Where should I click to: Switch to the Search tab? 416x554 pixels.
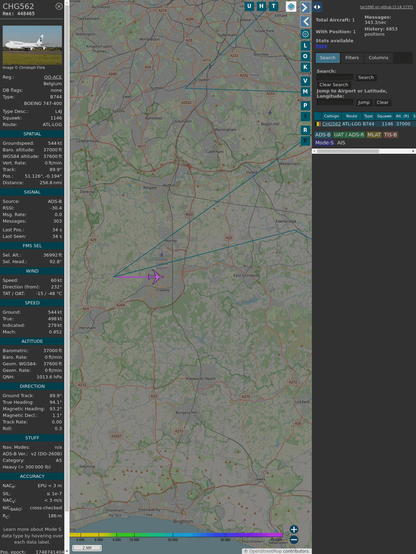click(x=328, y=58)
